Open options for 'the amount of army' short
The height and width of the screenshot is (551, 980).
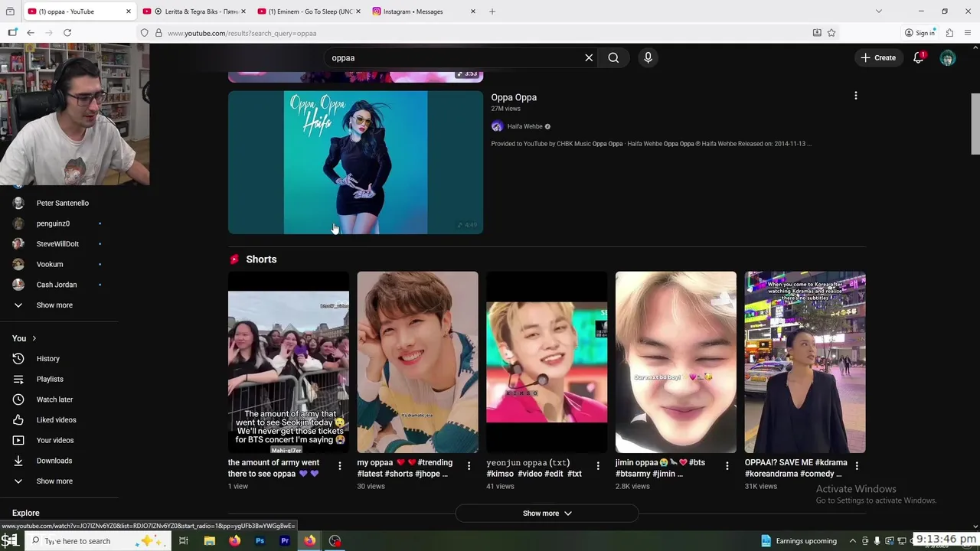(x=340, y=465)
